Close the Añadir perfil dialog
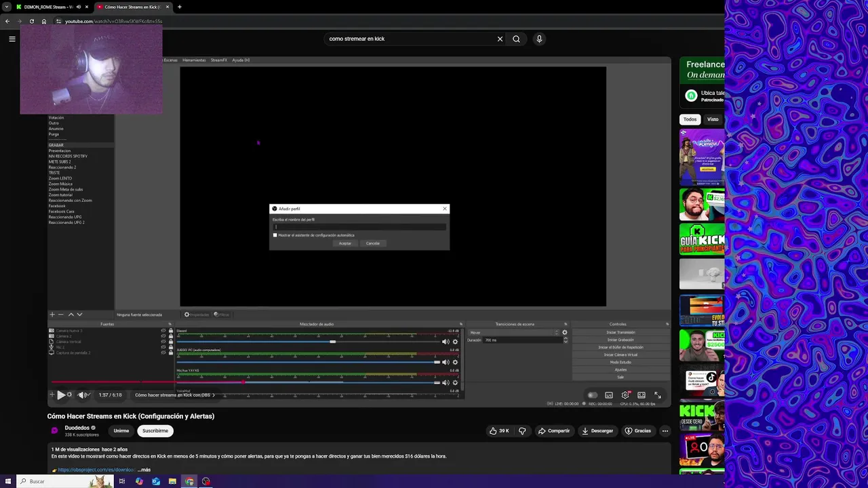 (445, 209)
